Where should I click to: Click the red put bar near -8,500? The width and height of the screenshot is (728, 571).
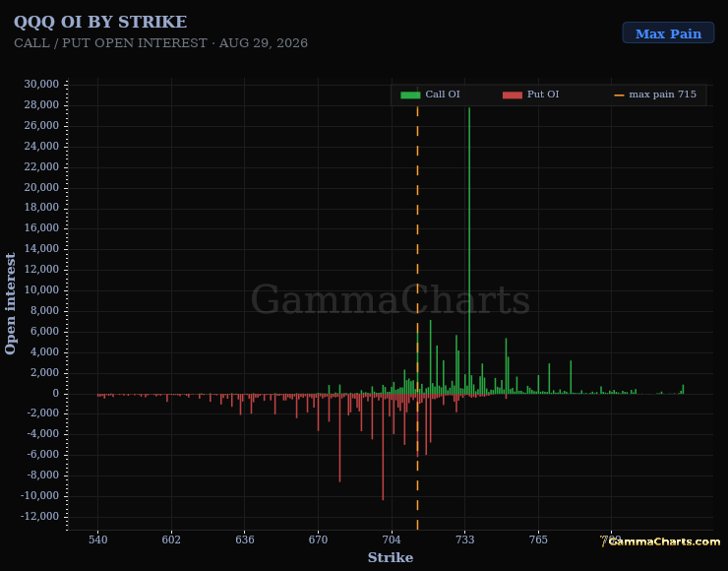tap(339, 438)
